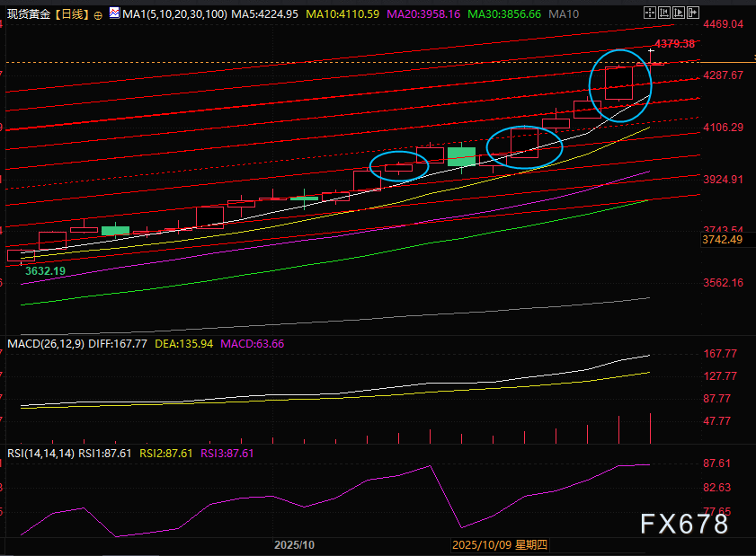This screenshot has height=556, width=756.
Task: Click the small envelope icon before MA1
Action: [113, 14]
